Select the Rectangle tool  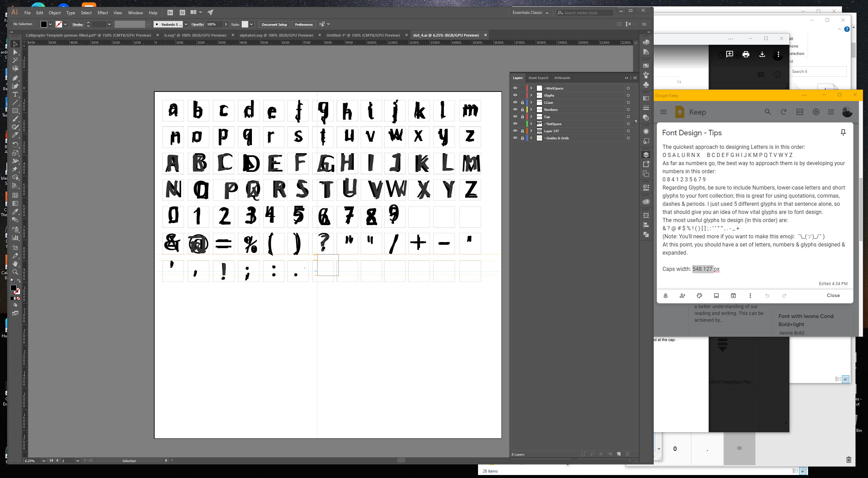[15, 111]
